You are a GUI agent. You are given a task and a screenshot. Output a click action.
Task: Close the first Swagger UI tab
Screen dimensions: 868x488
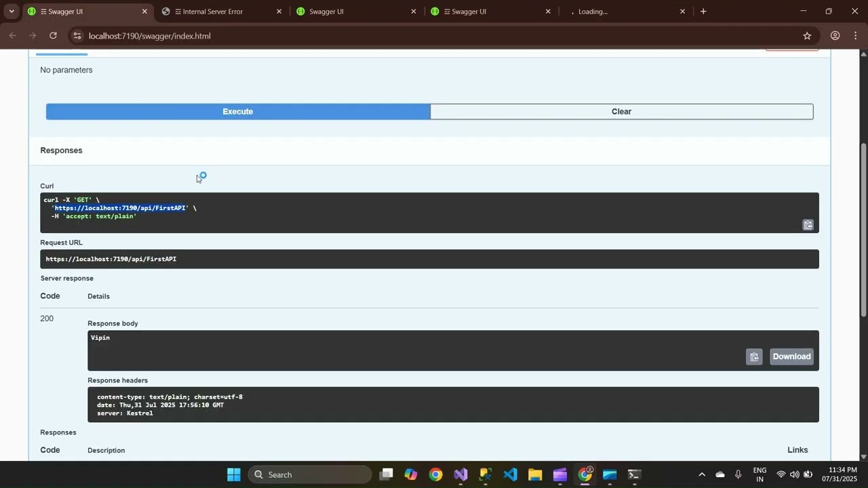[144, 12]
